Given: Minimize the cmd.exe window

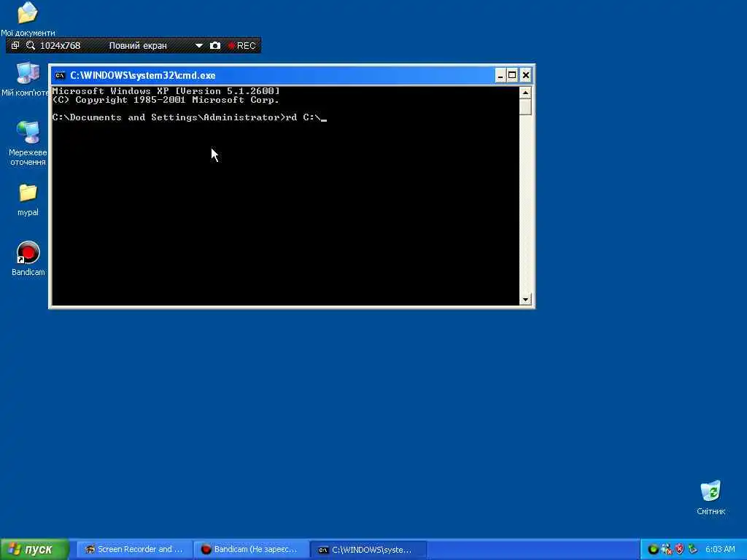Looking at the screenshot, I should [x=500, y=75].
